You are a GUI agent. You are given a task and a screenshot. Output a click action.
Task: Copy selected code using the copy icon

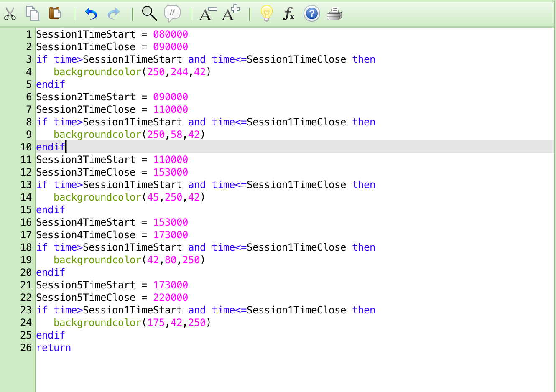click(x=33, y=13)
